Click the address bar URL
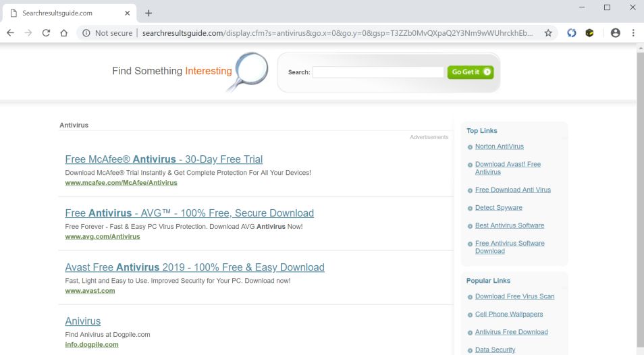The image size is (644, 355). pyautogui.click(x=338, y=33)
